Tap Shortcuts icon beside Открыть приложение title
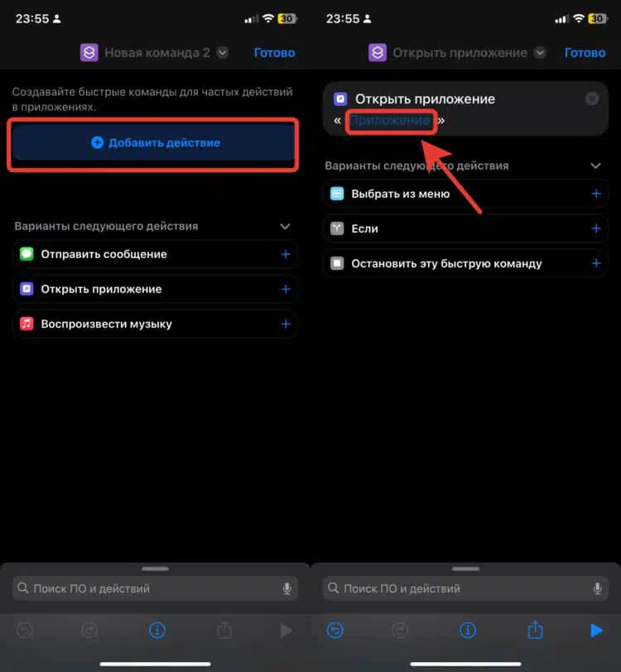 click(378, 53)
